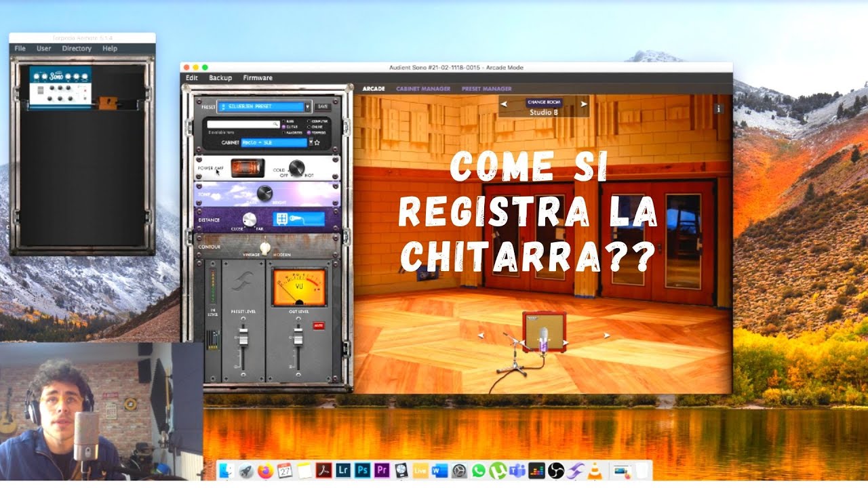Screen dimensions: 868x488
Task: Launch Lightroom from the Dock
Action: (x=343, y=470)
